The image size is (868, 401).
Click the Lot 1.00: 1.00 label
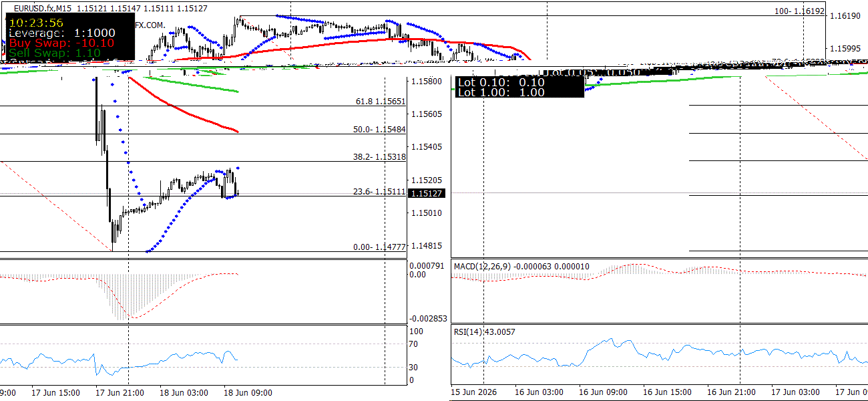(501, 92)
